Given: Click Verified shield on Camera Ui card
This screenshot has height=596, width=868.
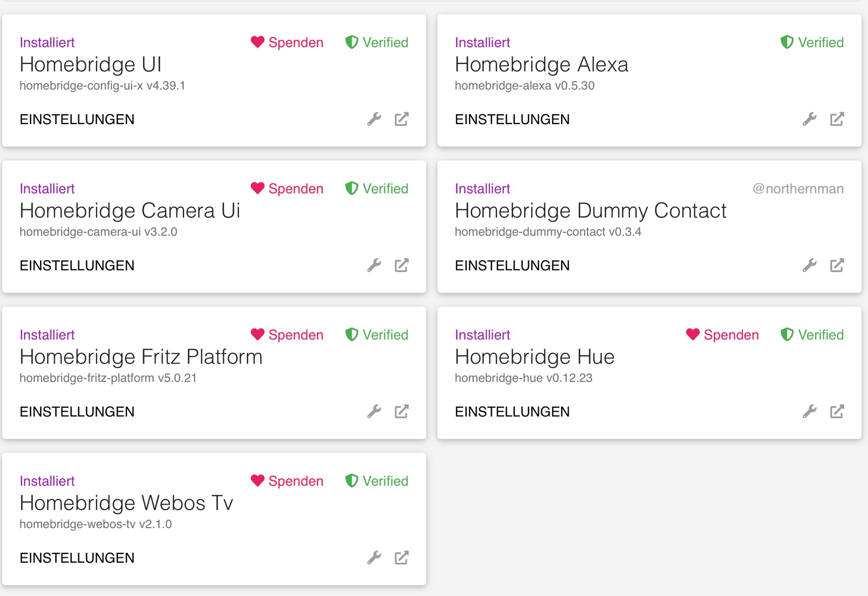Looking at the screenshot, I should coord(352,188).
